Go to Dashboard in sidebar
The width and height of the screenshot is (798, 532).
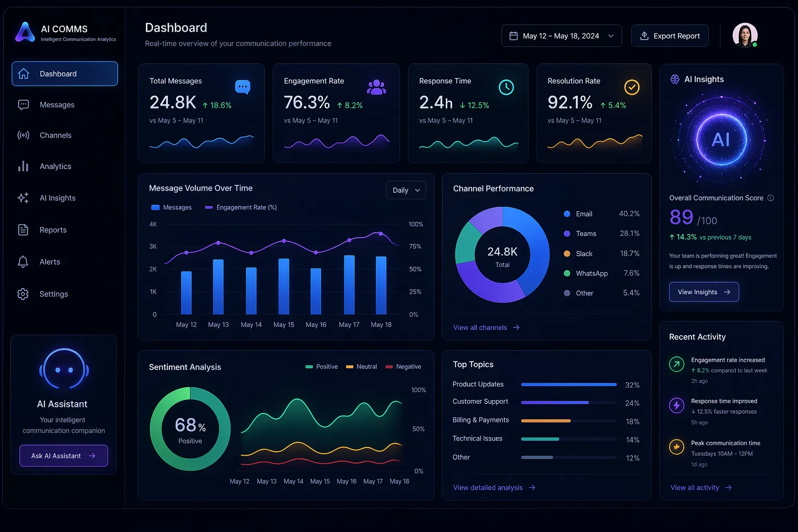(65, 74)
